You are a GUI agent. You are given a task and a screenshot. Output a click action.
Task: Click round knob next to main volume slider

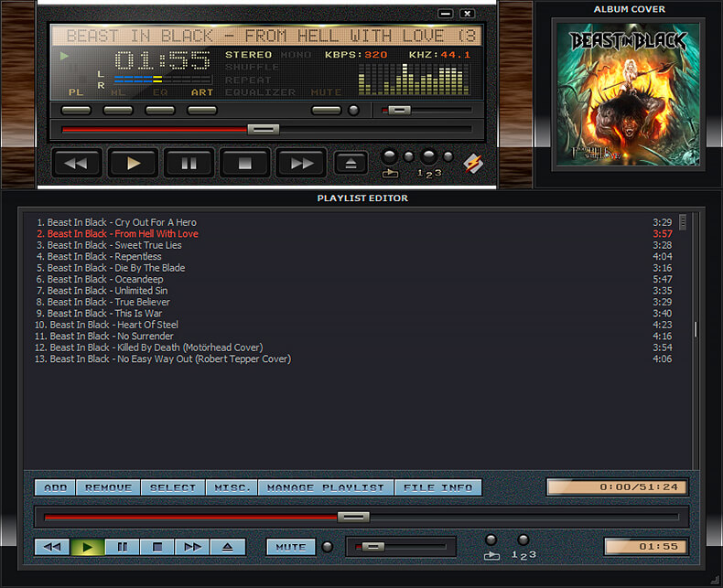(353, 110)
